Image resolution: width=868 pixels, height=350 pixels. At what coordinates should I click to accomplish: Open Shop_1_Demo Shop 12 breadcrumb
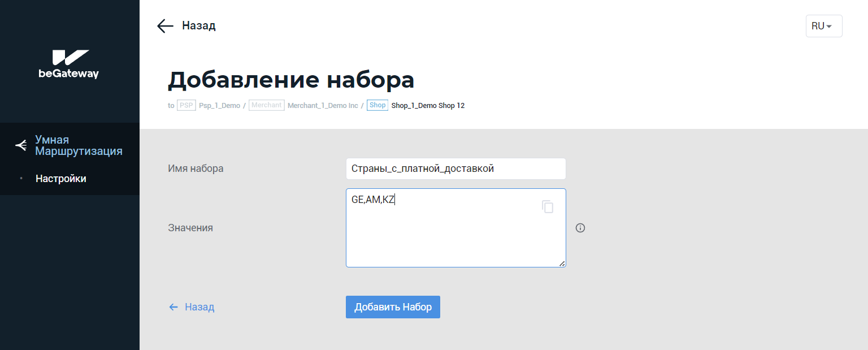coord(428,106)
